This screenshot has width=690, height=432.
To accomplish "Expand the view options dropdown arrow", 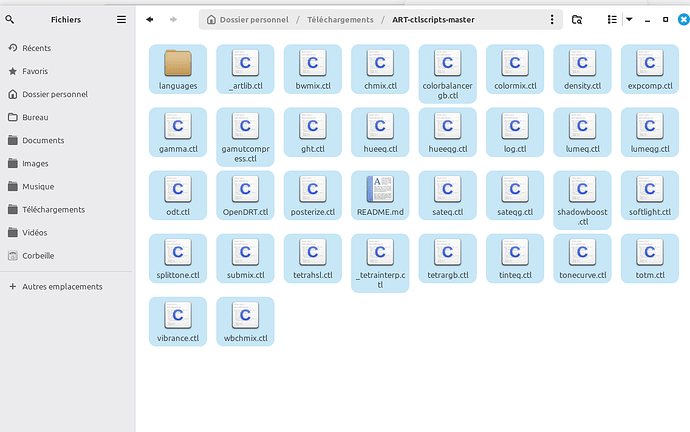I will pos(628,19).
